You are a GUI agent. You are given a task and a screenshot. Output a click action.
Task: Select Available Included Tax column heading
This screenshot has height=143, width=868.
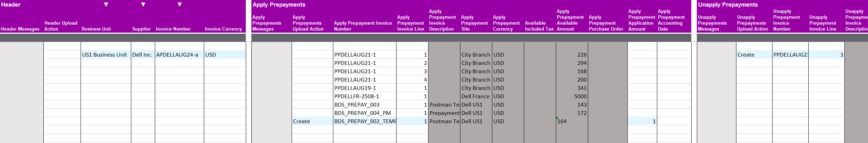[x=539, y=26]
